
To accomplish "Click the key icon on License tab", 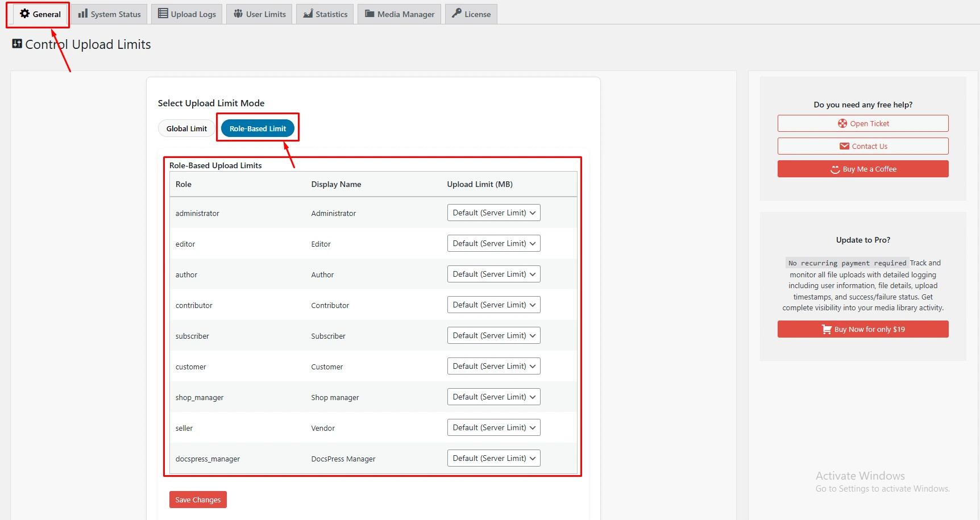I will pyautogui.click(x=456, y=14).
